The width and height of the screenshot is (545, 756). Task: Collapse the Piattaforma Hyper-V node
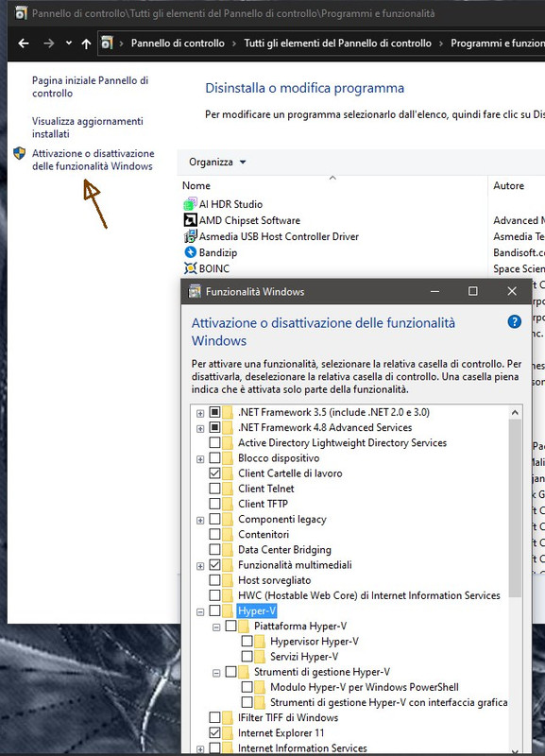[x=216, y=627]
